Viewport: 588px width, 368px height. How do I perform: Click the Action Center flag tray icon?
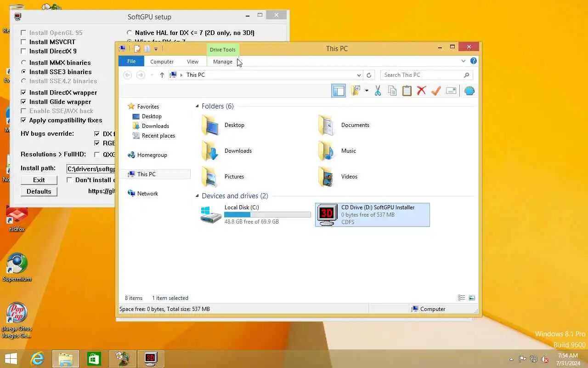pyautogui.click(x=523, y=359)
